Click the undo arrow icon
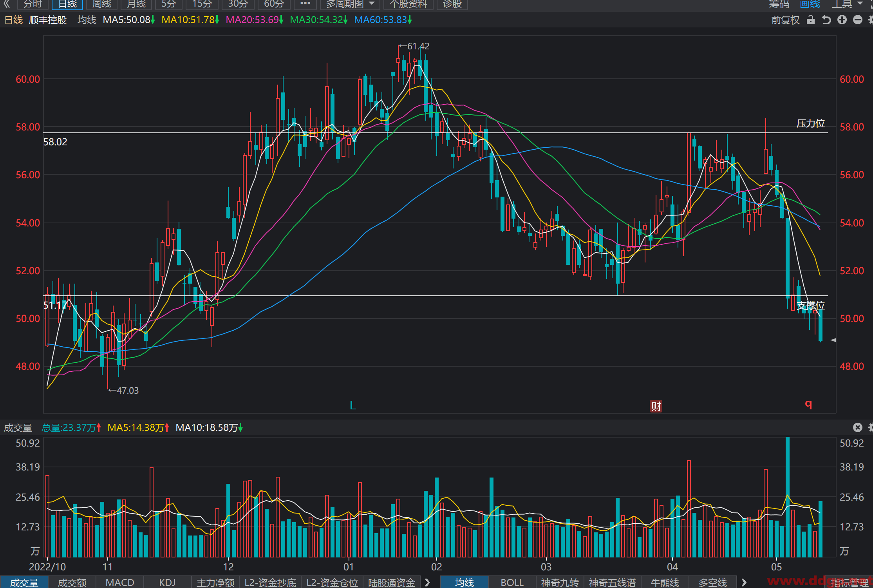The height and width of the screenshot is (588, 873). pyautogui.click(x=826, y=20)
